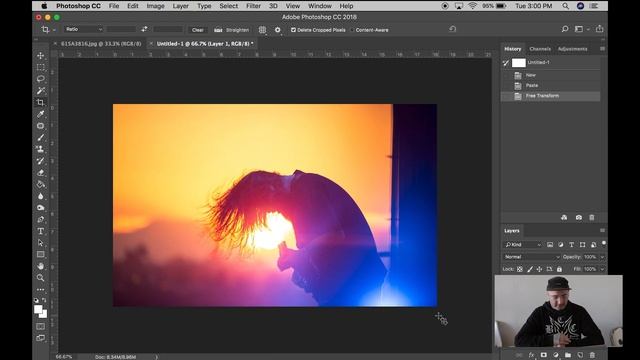Viewport: 640px width, 360px height.
Task: Click the crop height input field
Action: [168, 29]
